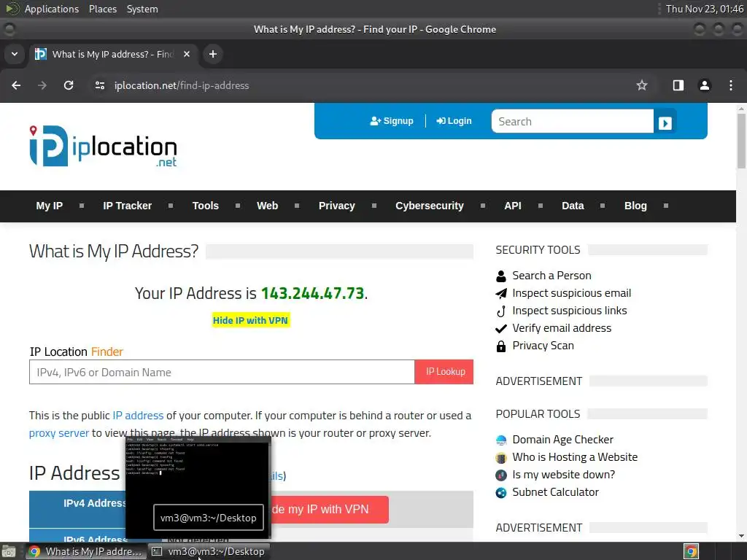Expand the tab search dropdown arrow
This screenshot has width=747, height=560.
[15, 54]
